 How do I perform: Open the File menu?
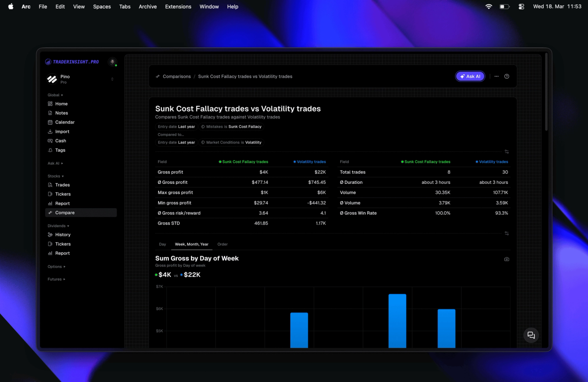pyautogui.click(x=43, y=6)
